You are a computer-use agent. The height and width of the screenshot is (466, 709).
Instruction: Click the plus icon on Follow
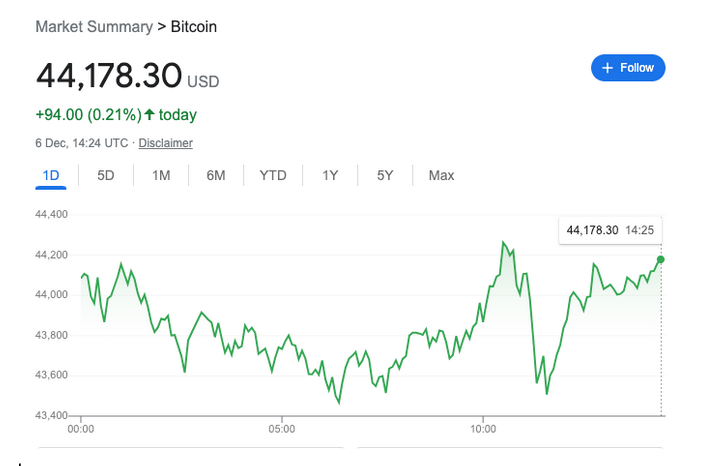tap(607, 68)
